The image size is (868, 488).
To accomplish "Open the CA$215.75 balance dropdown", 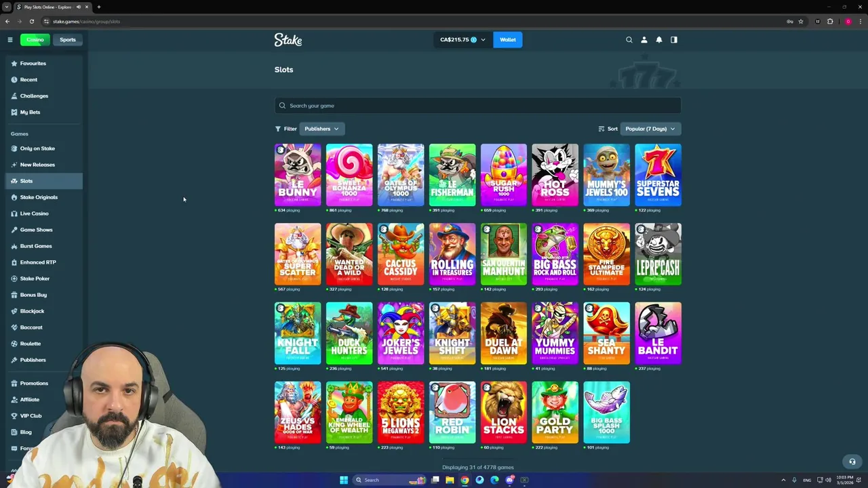I will [463, 40].
